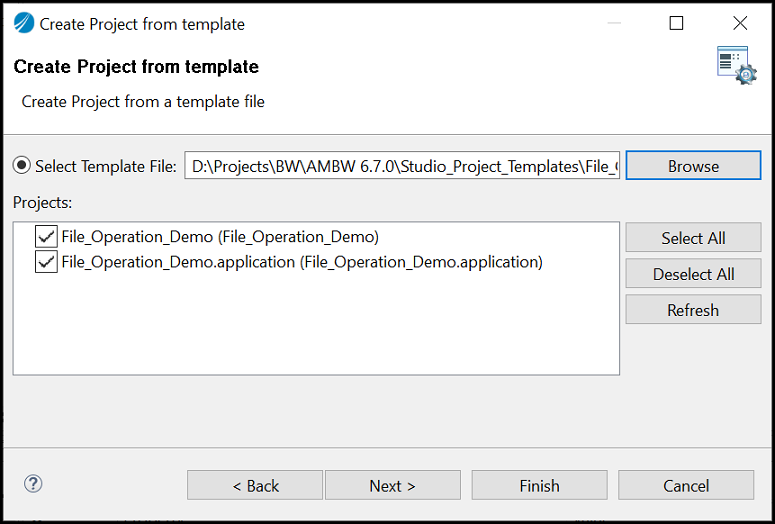Go to previous page with Back
This screenshot has height=524, width=775.
[255, 485]
